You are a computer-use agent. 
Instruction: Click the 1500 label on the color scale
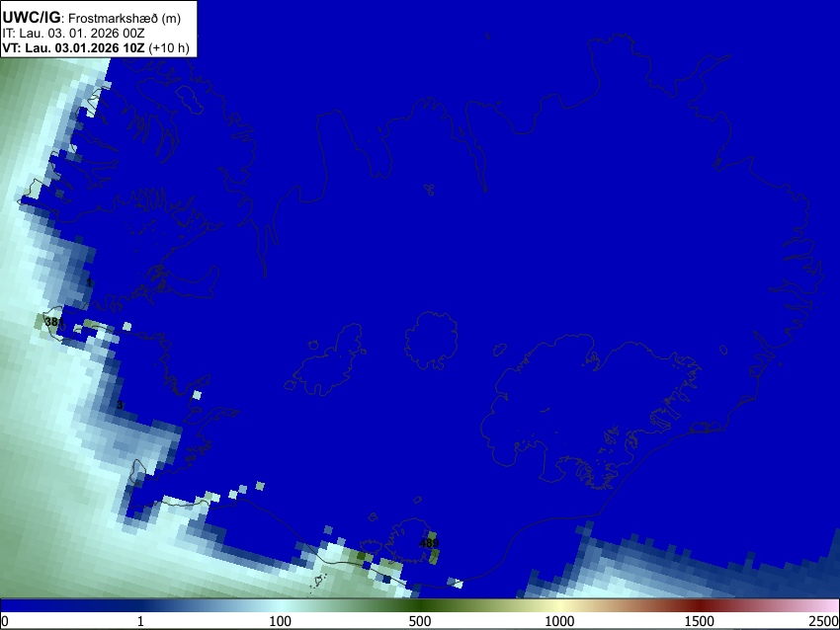click(x=699, y=621)
